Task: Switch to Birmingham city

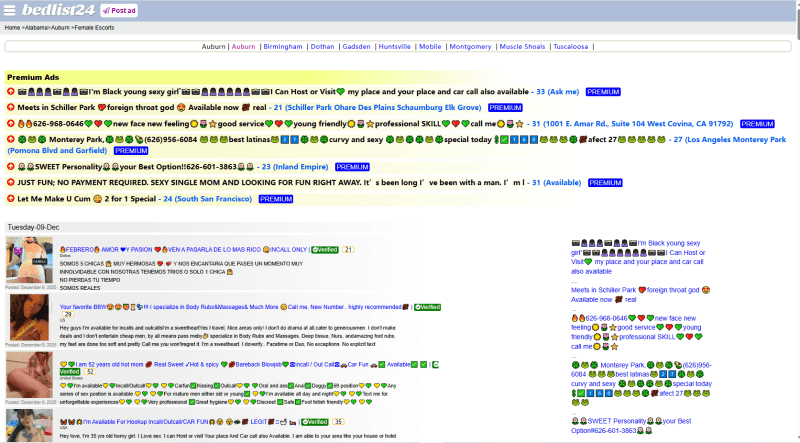Action: (x=283, y=46)
